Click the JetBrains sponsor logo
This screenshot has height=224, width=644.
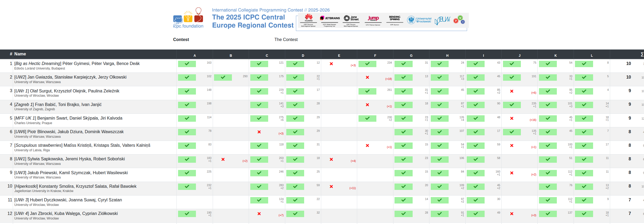click(x=330, y=18)
